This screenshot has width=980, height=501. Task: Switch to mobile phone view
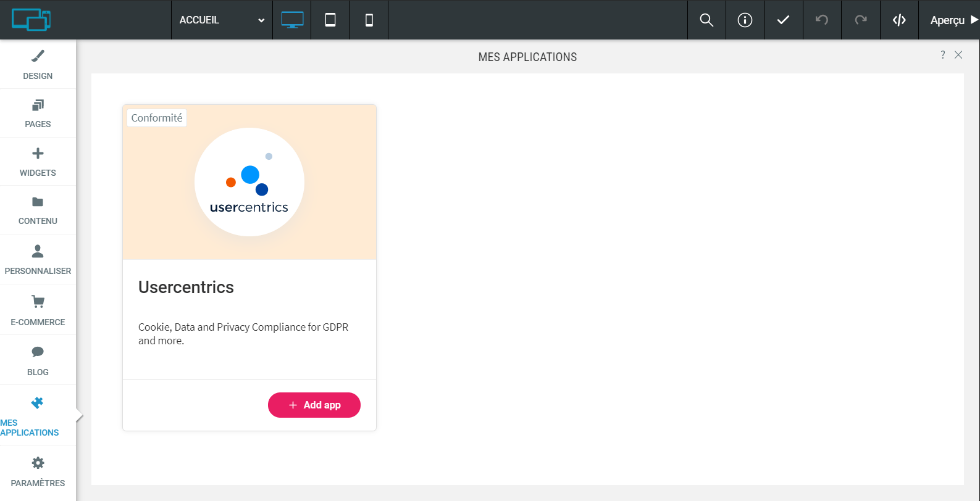(x=369, y=20)
